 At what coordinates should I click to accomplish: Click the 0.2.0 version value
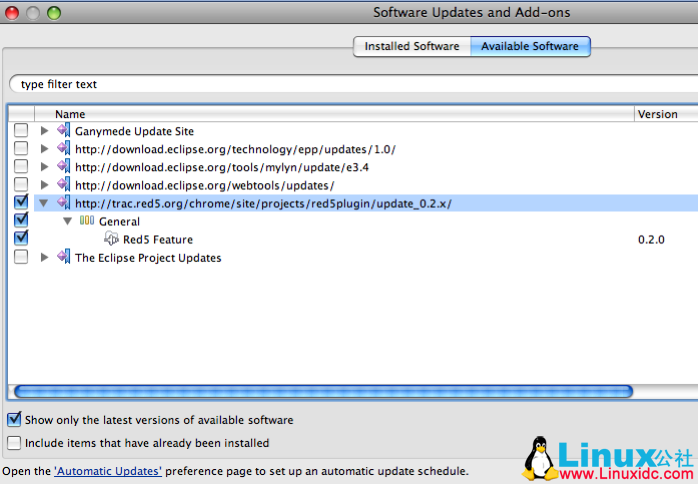coord(651,240)
